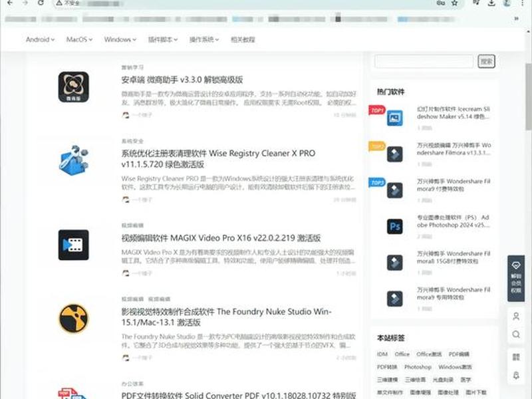
Task: Select the Office激活 tag
Action: click(429, 354)
